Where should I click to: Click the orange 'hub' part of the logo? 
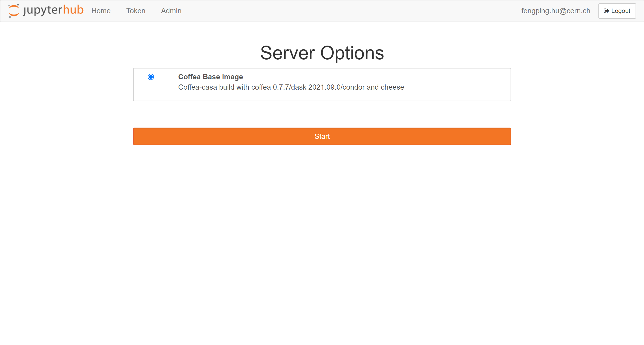click(x=73, y=10)
